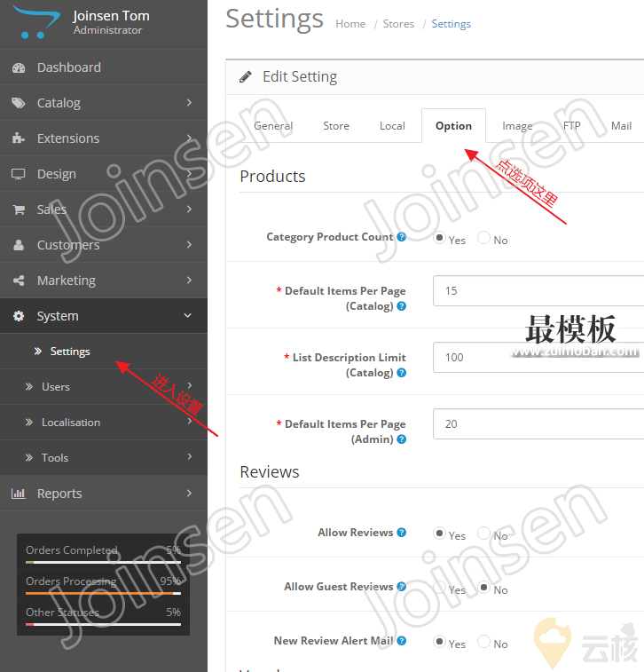Click the help icon beside Allow Reviews
Screen dimensions: 644x672
[x=401, y=533]
